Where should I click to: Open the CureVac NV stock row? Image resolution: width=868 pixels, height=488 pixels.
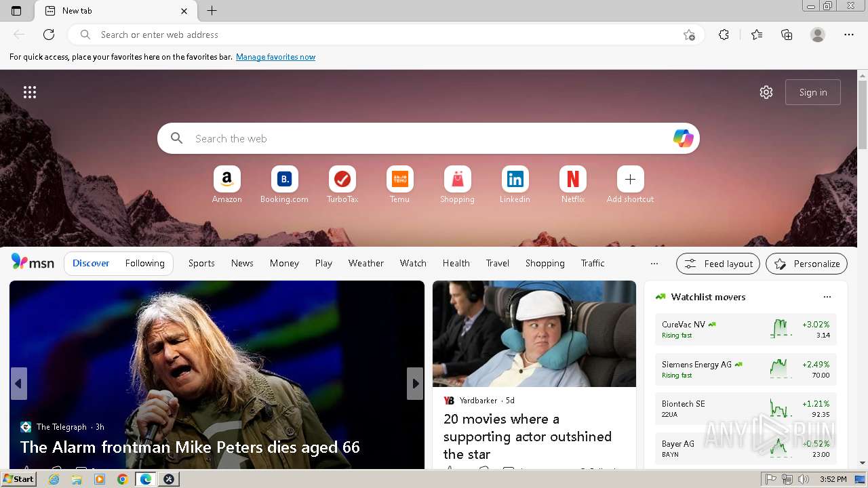click(x=746, y=329)
